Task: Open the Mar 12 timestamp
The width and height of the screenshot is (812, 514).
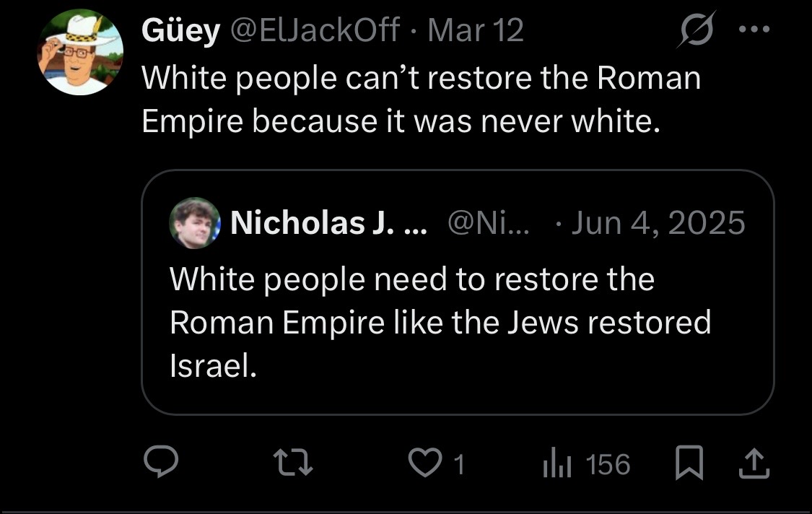Action: [x=475, y=31]
